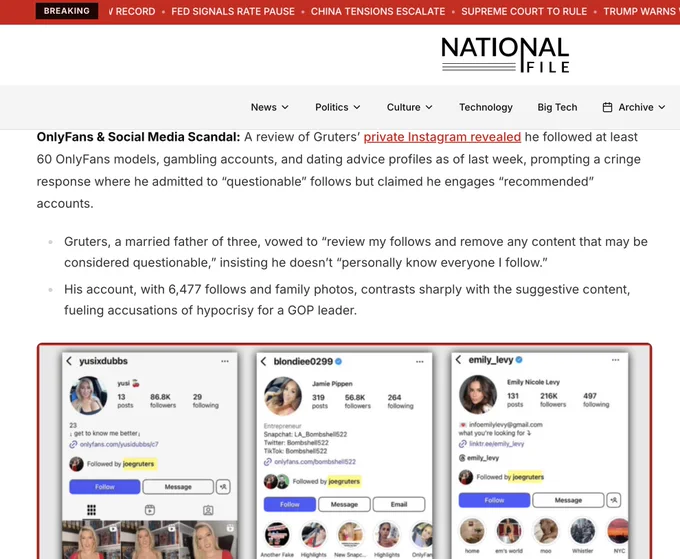Click add-person icon on yusixdubbs profile
This screenshot has width=680, height=559.
tap(223, 487)
